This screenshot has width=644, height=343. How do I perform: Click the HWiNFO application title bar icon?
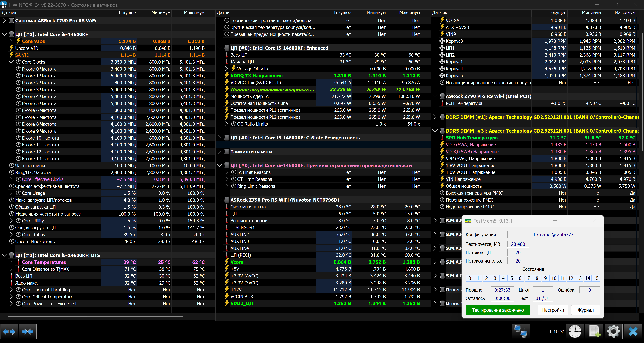point(4,5)
